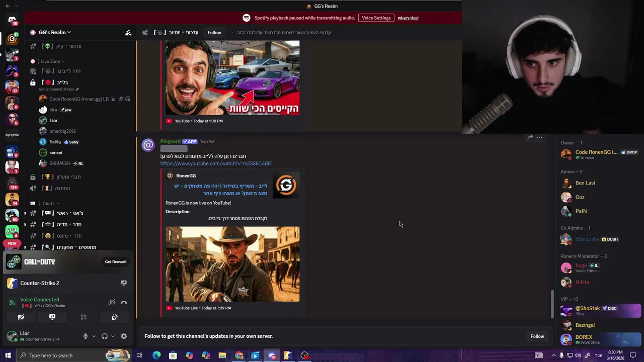Click the NEW unread indicator in server list
Image resolution: width=644 pixels, height=362 pixels.
point(12,243)
